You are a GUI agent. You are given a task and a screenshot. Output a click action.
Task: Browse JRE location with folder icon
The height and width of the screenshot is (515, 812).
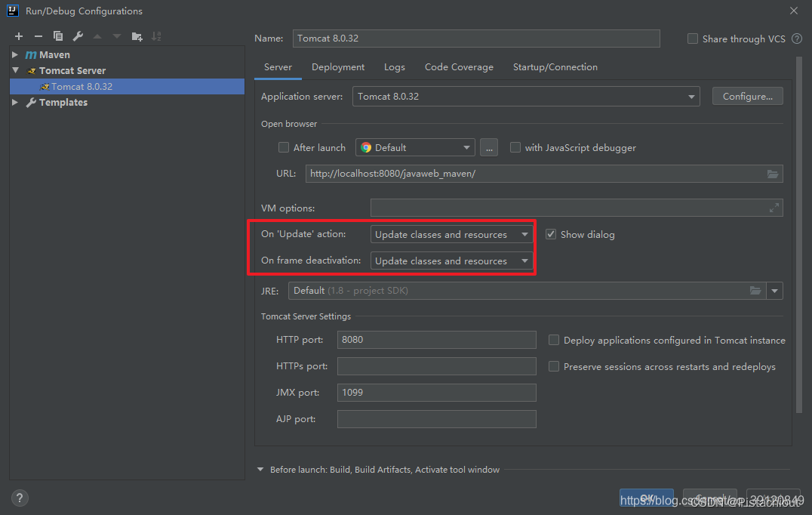point(755,291)
